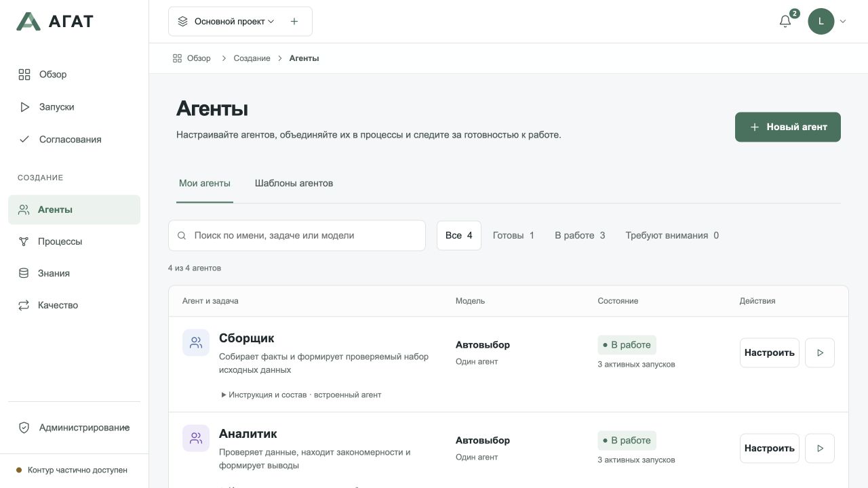Open Обзор in the sidebar

tap(74, 75)
